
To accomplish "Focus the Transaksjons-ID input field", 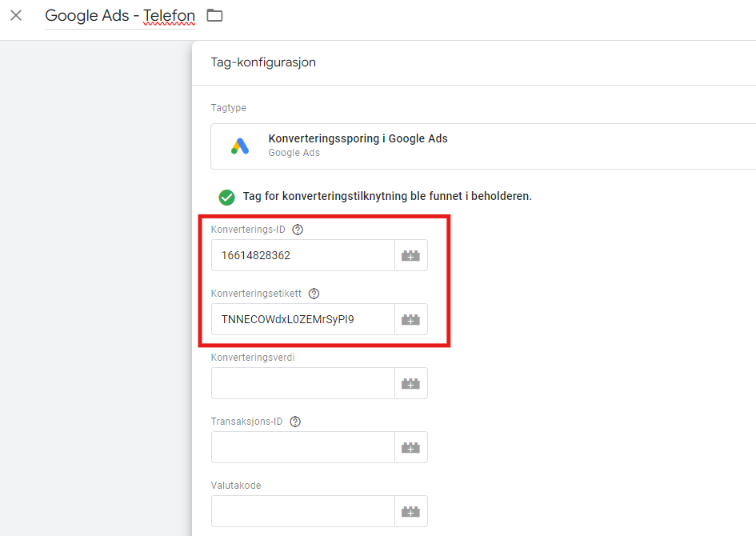I will tap(303, 447).
